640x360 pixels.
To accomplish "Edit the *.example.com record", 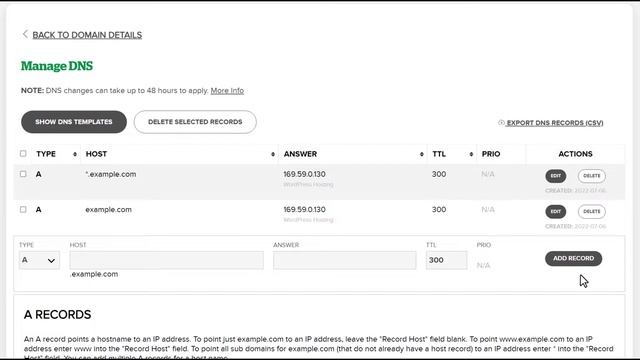I will pyautogui.click(x=556, y=176).
